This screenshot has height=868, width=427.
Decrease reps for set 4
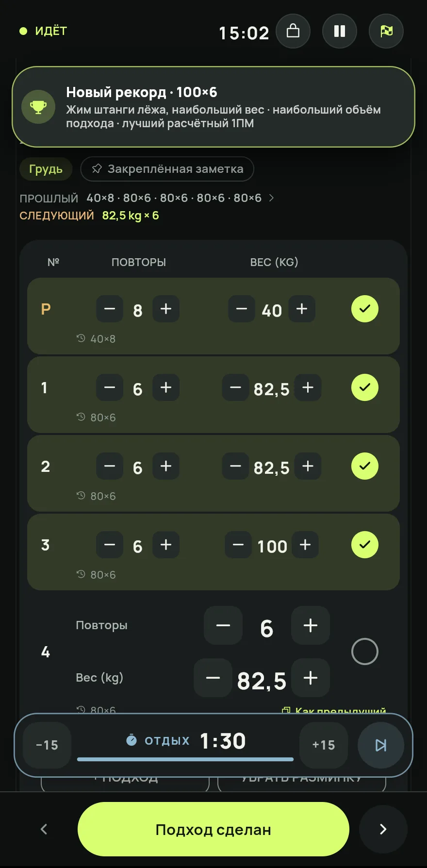(223, 625)
